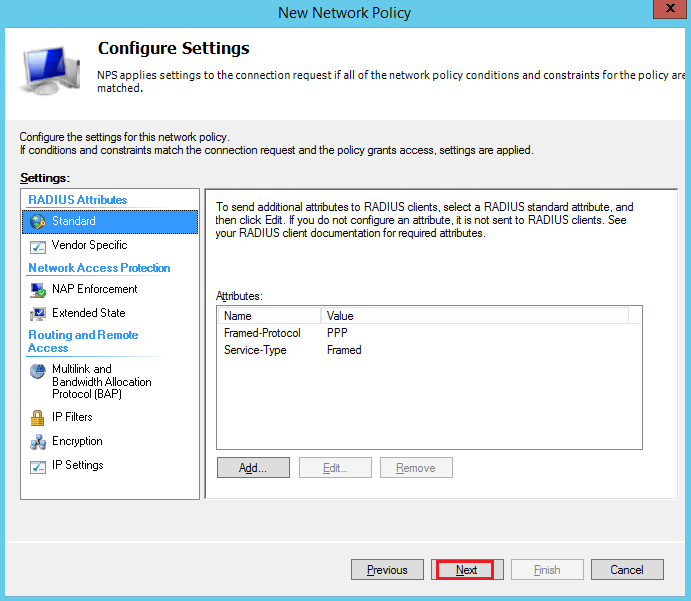Click the IP Settings checklist icon
The image size is (691, 601).
coord(37,466)
